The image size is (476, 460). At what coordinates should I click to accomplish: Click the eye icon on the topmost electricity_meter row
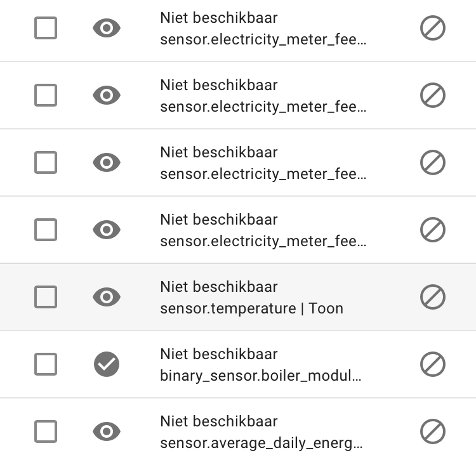pyautogui.click(x=107, y=28)
